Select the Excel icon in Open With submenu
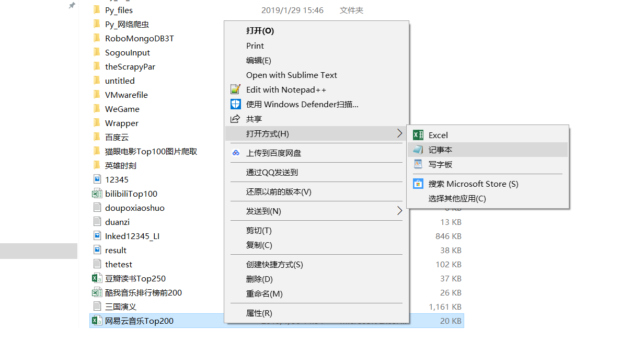This screenshot has width=644, height=340. 418,134
